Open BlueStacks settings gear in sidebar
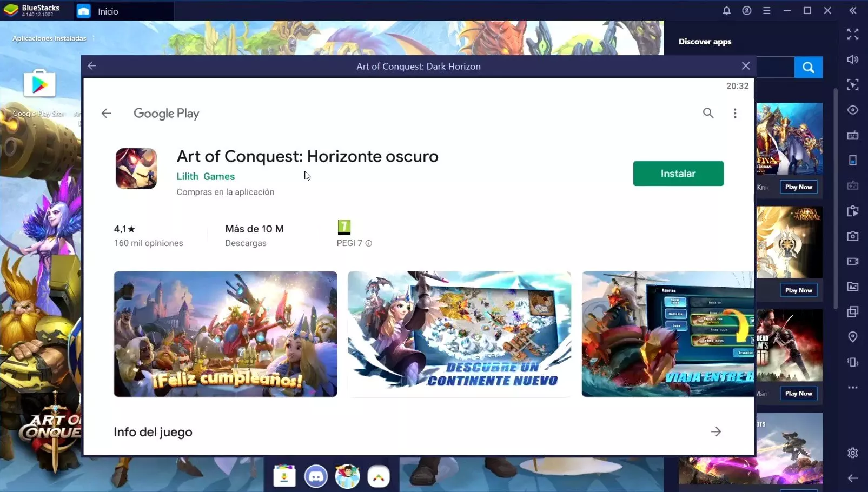The image size is (868, 492). (852, 453)
